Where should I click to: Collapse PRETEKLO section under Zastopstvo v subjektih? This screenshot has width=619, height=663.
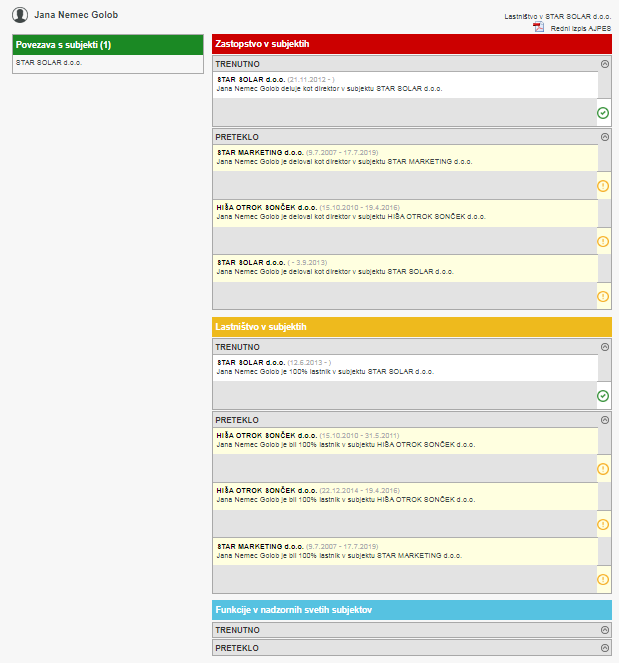click(x=604, y=136)
